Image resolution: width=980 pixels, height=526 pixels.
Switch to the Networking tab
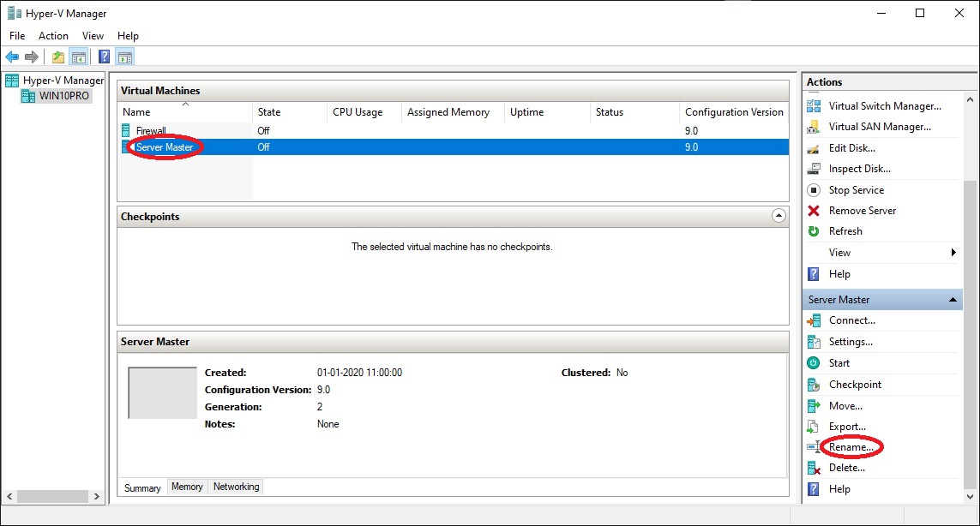237,487
